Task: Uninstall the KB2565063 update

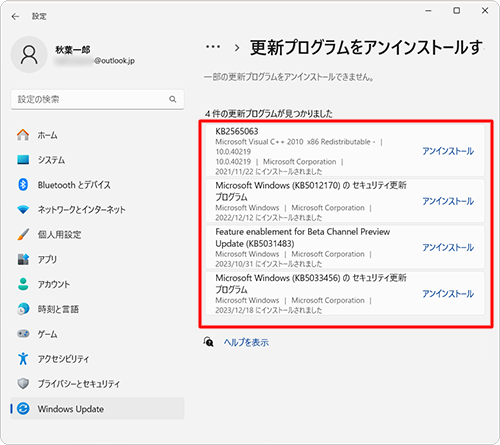Action: [x=448, y=151]
